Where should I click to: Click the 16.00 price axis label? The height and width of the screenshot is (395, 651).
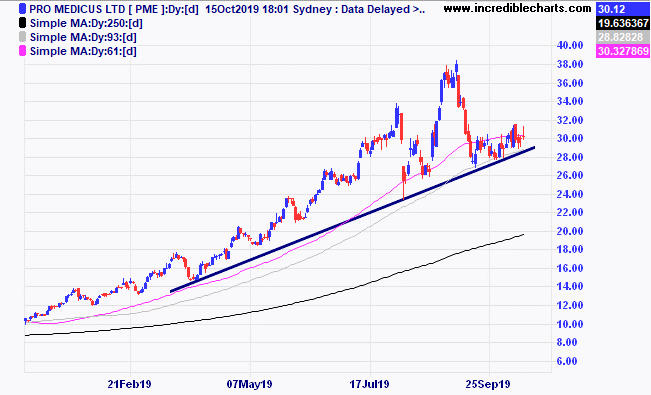coord(570,268)
